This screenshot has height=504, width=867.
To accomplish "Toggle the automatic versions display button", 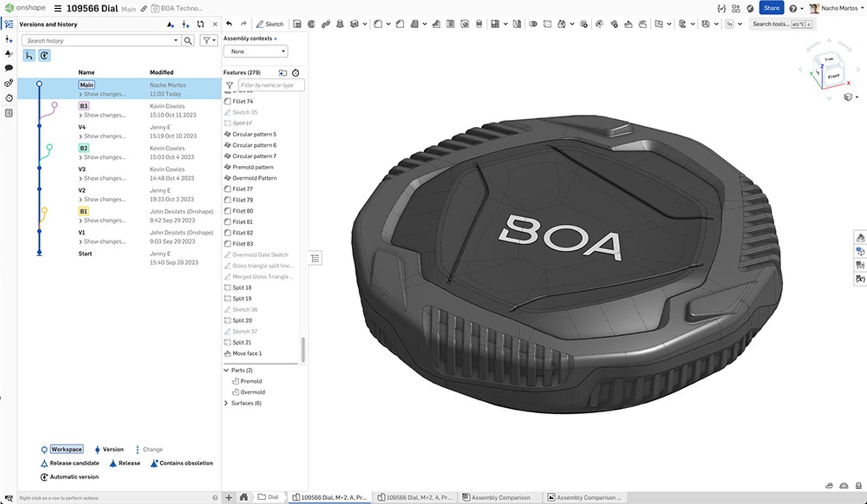I will 44,55.
